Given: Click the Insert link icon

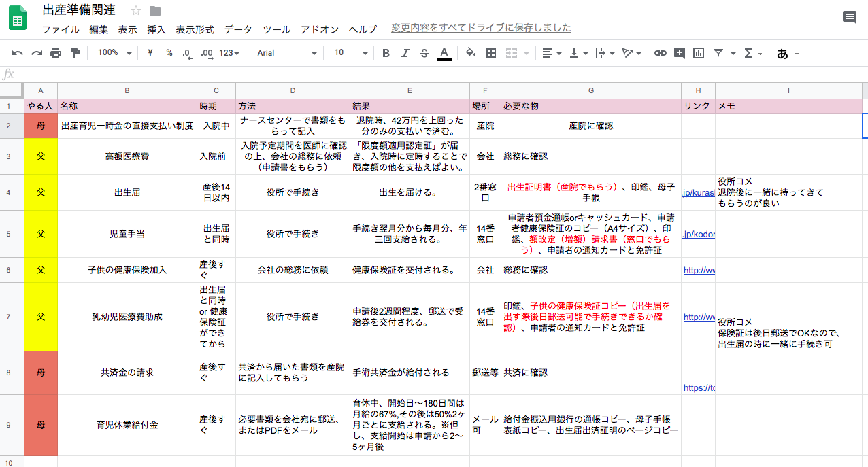Looking at the screenshot, I should (x=660, y=53).
